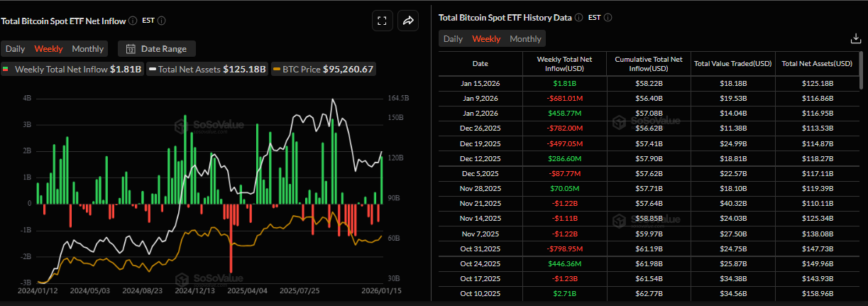Show Daily data in history table
Screen dimensions: 868x306
(453, 39)
